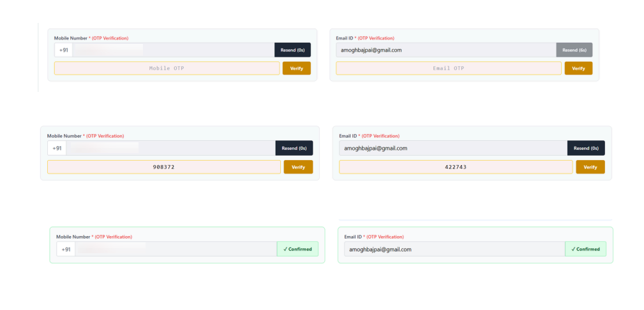Click the OTP field containing 422743
The height and width of the screenshot is (310, 644).
click(455, 167)
